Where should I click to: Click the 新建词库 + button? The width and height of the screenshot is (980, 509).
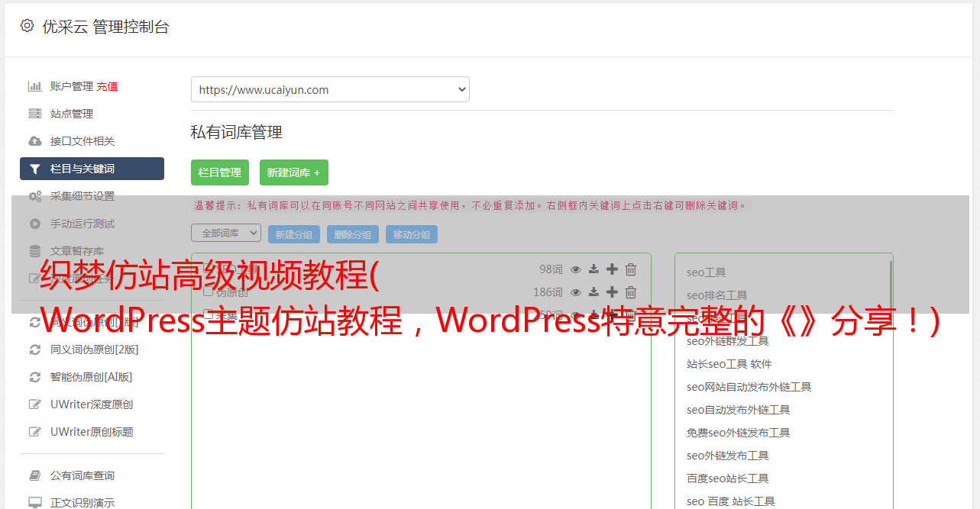[x=294, y=172]
